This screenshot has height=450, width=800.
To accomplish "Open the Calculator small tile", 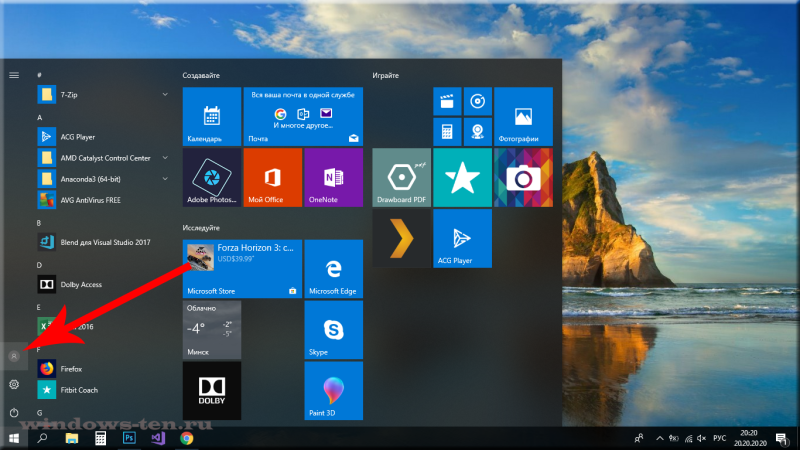I will tap(447, 132).
